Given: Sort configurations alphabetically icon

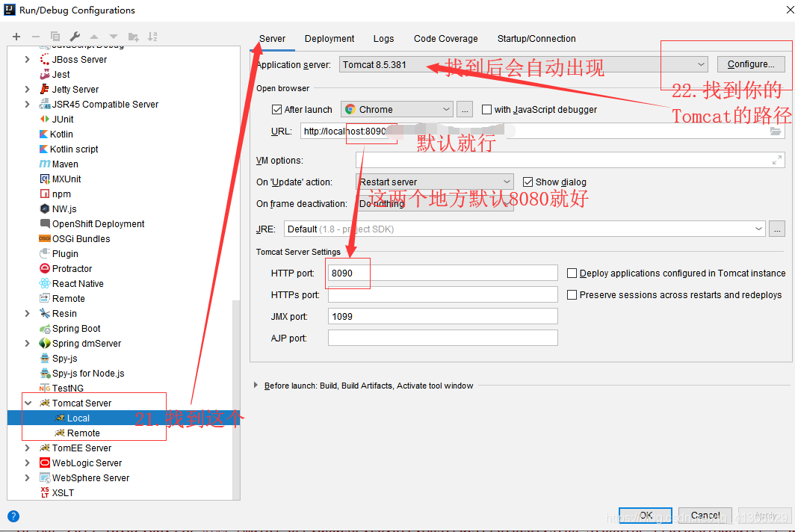Looking at the screenshot, I should click(x=152, y=37).
